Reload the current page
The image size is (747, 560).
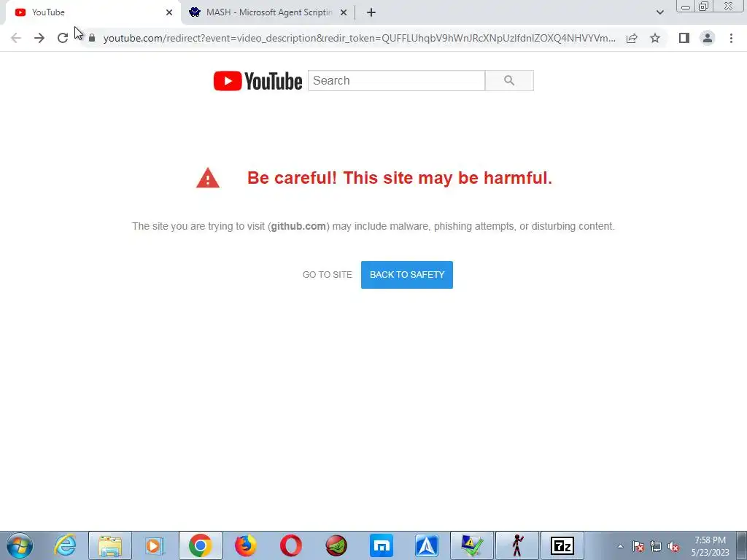pyautogui.click(x=63, y=38)
